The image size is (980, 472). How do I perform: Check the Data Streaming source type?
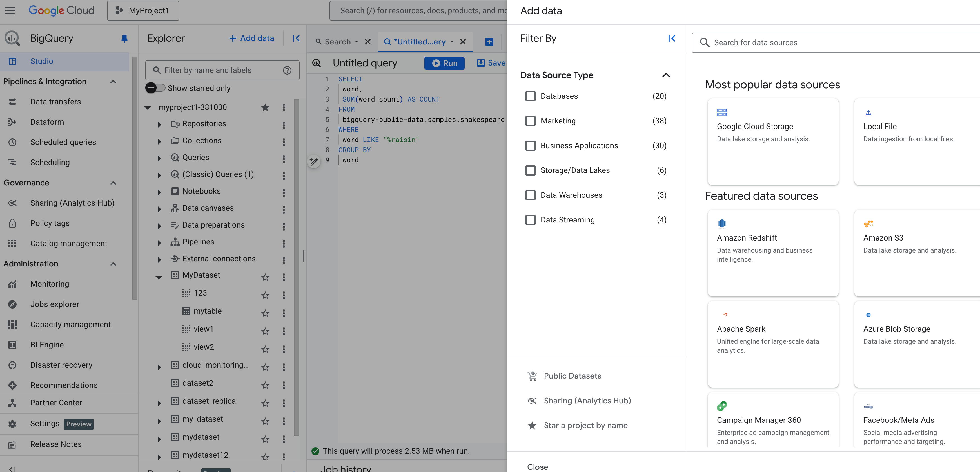[530, 219]
